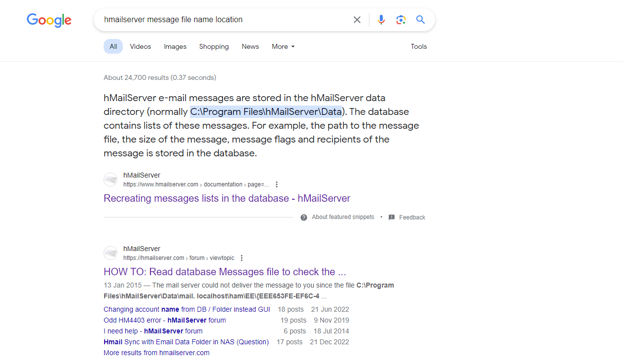Click the 6 posts count
This screenshot has height=364, width=623.
tap(295, 331)
